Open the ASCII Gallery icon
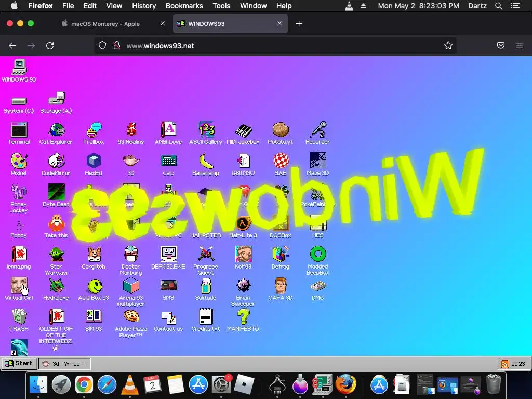Viewport: 532px width, 399px height. pos(206,134)
